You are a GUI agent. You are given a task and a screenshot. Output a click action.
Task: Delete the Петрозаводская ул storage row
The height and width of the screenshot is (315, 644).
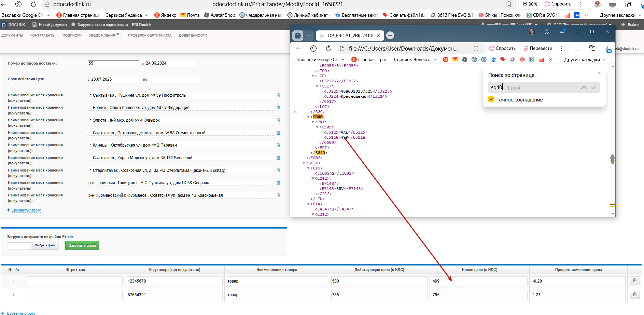(x=278, y=133)
